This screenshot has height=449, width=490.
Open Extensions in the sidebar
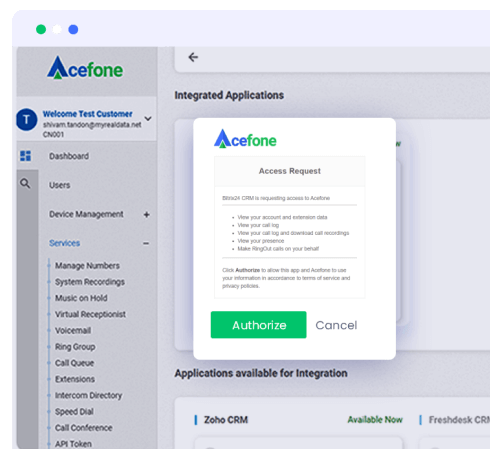click(x=75, y=379)
